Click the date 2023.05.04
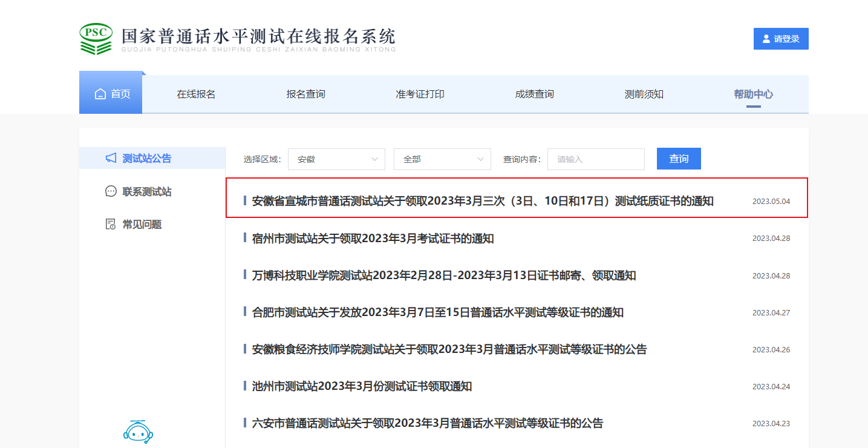This screenshot has width=868, height=448. coord(771,202)
